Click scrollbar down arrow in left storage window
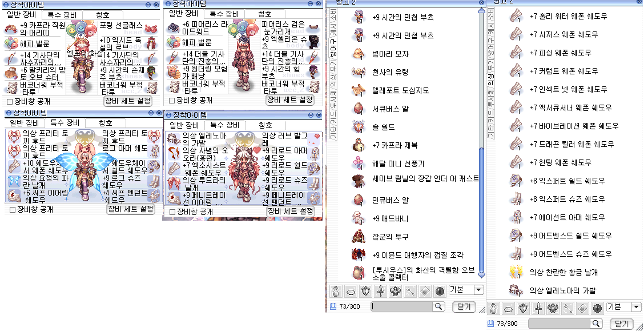The image size is (644, 331). coord(482,274)
